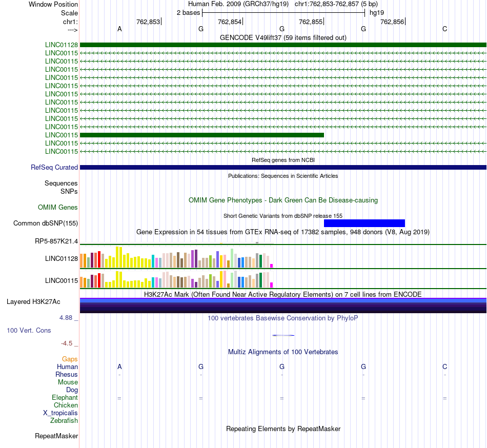Open 'Publications: Sequences in Scientific Articles' title
Image resolution: width=487 pixels, height=448 pixels.
[283, 176]
